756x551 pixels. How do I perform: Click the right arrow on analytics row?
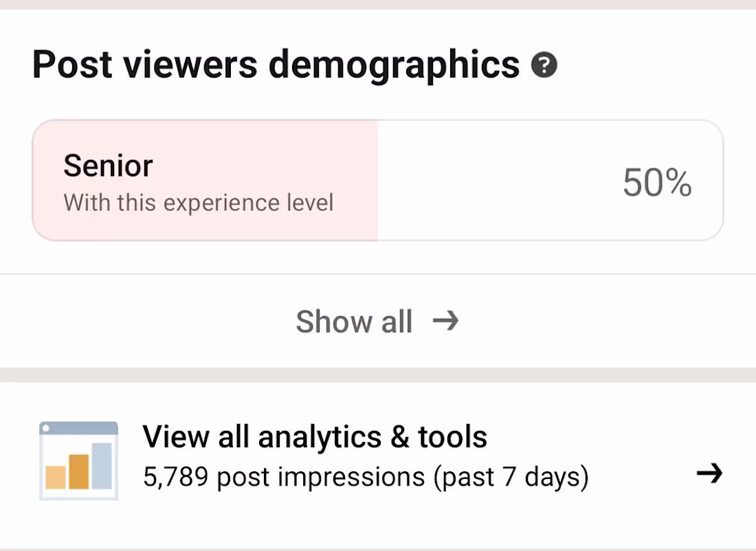[x=709, y=473]
